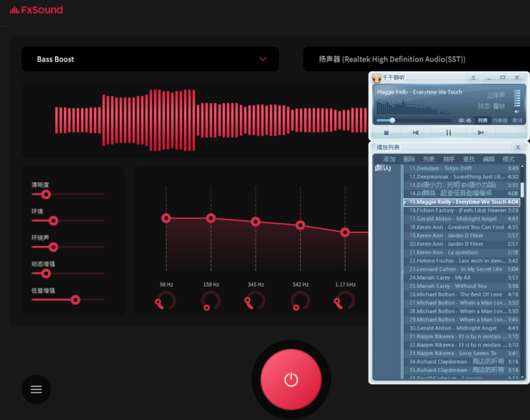The width and height of the screenshot is (530, 420).
Task: Toggle the 歌词 lyrics panel button
Action: click(x=517, y=121)
